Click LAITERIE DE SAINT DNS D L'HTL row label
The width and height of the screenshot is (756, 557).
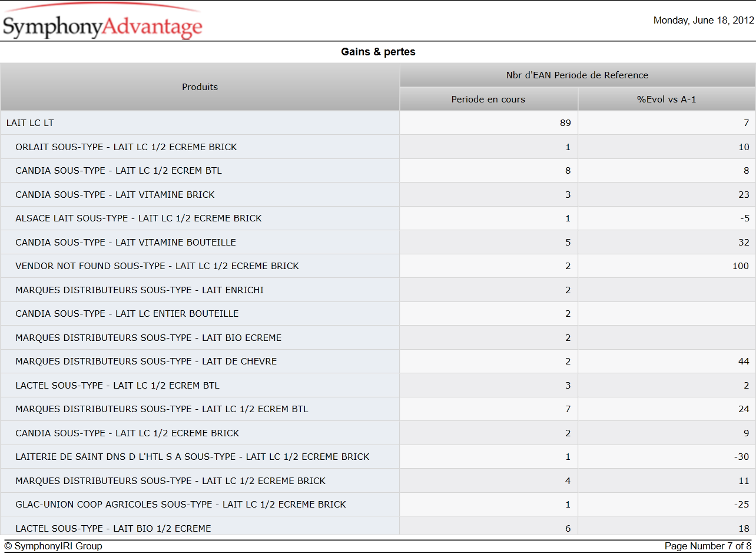193,457
